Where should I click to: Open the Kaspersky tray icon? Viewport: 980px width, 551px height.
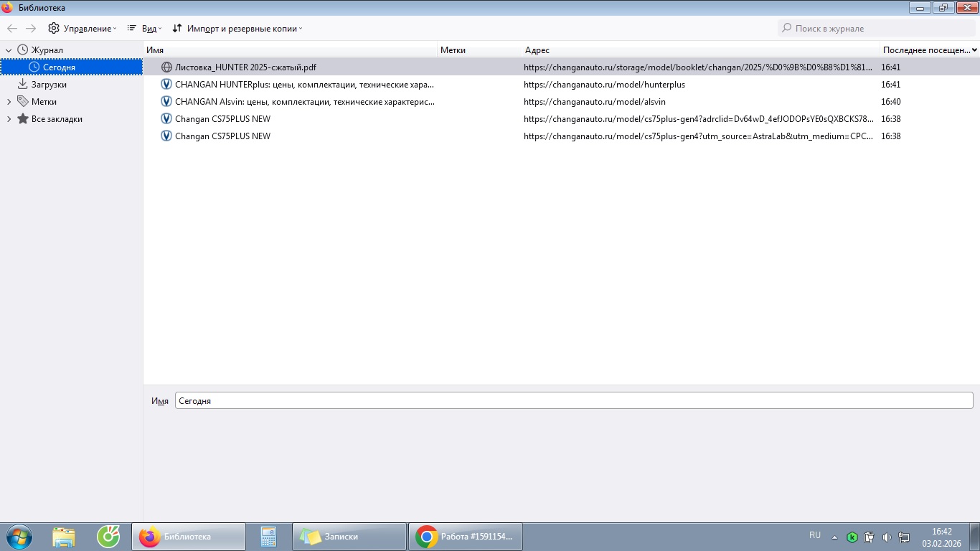(x=852, y=537)
